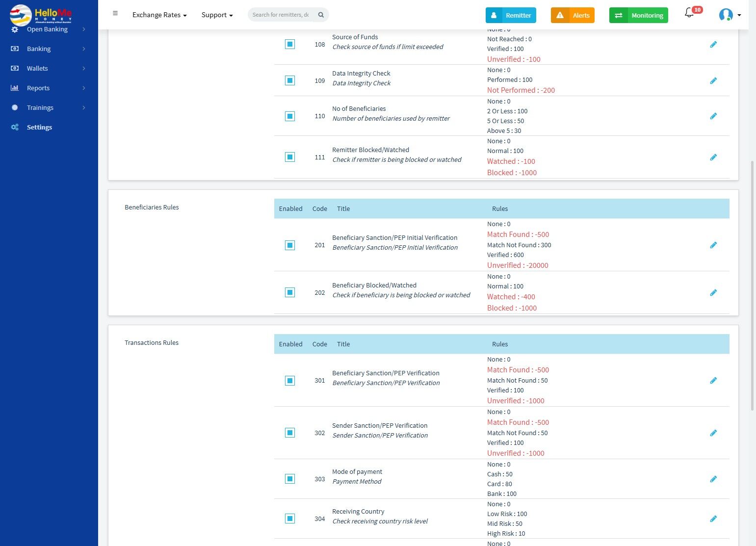Open the Support dropdown menu
The width and height of the screenshot is (756, 546).
tap(217, 15)
